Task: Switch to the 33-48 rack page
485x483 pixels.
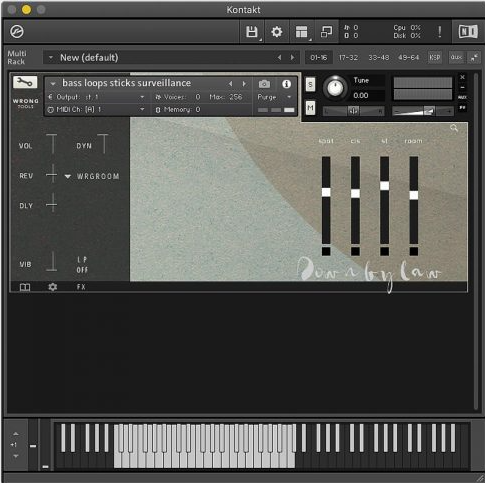Action: [378, 58]
